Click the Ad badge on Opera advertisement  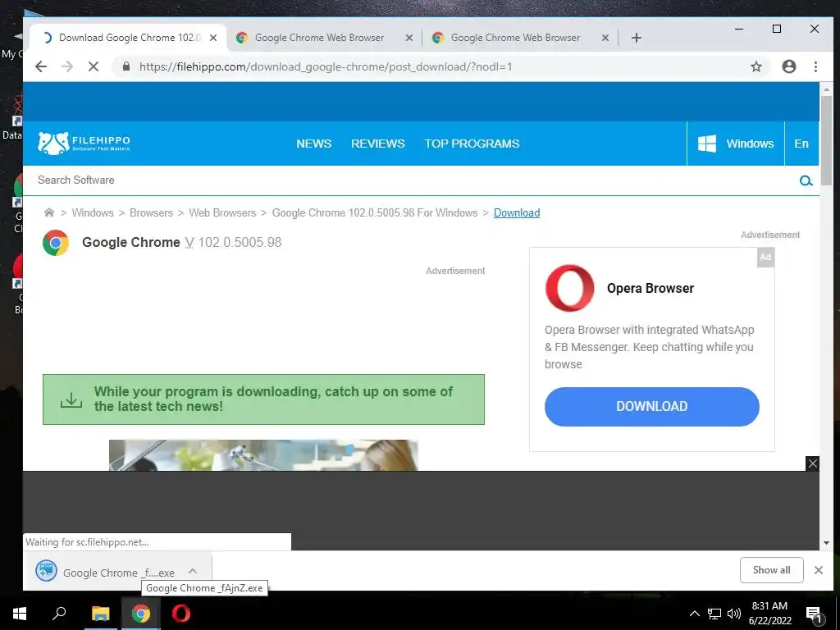click(765, 257)
